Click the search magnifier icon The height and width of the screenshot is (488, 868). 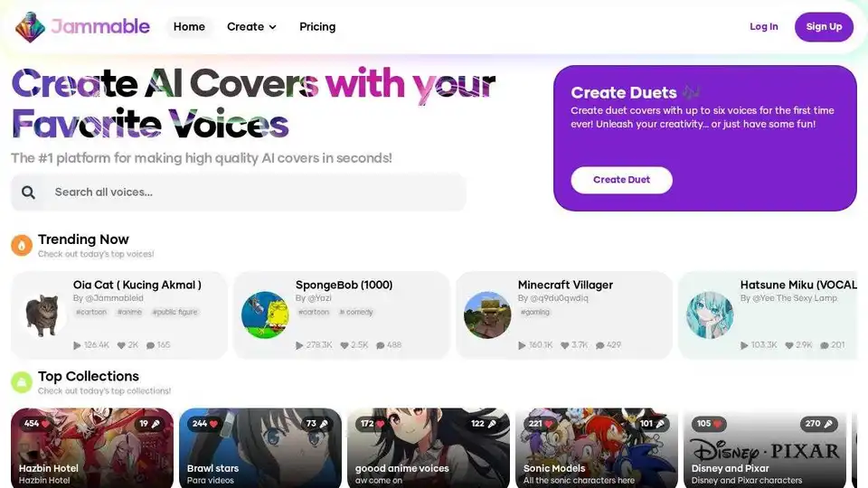tap(28, 192)
